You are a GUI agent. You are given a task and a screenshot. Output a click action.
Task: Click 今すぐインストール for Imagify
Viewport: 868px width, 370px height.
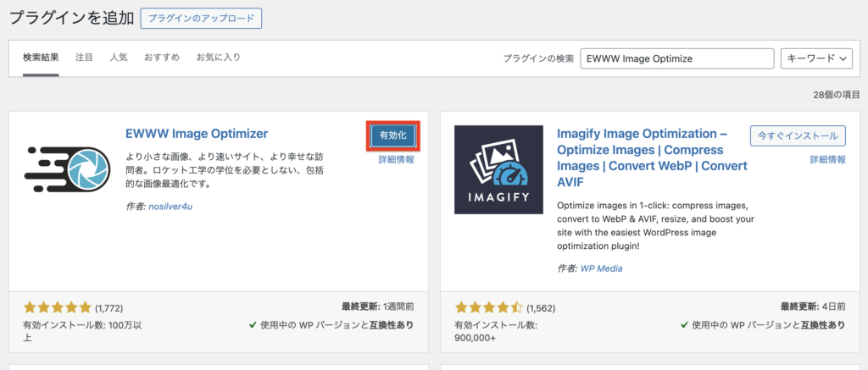798,135
